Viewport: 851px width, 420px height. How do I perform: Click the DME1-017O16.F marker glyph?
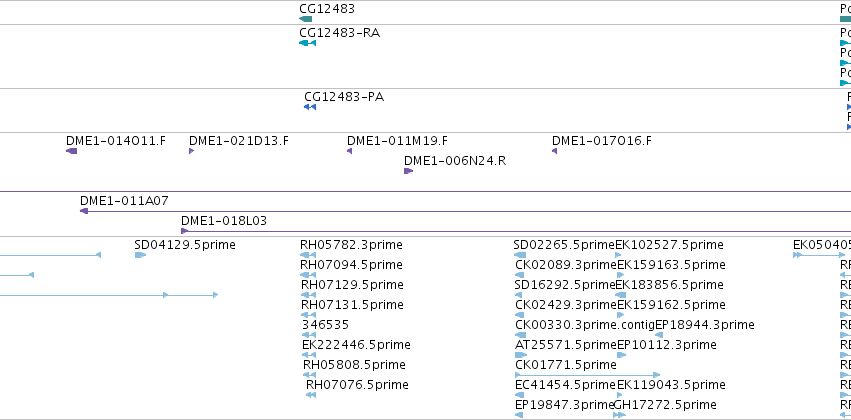tap(555, 151)
